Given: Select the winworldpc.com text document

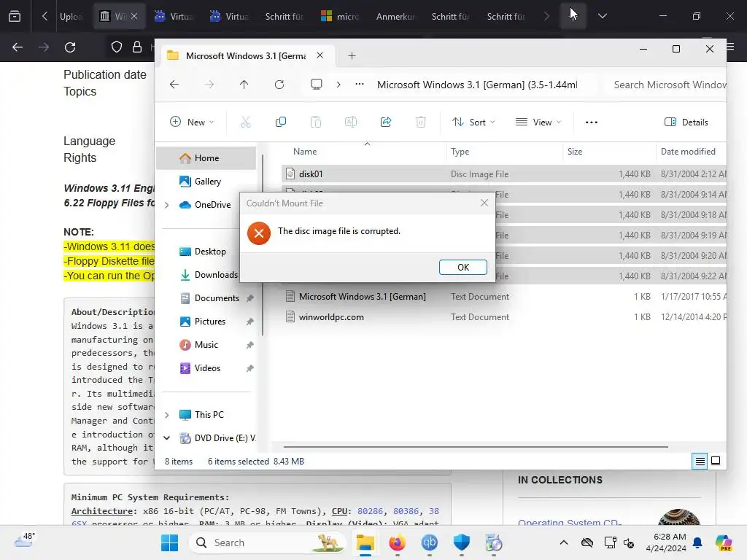Looking at the screenshot, I should pos(331,317).
